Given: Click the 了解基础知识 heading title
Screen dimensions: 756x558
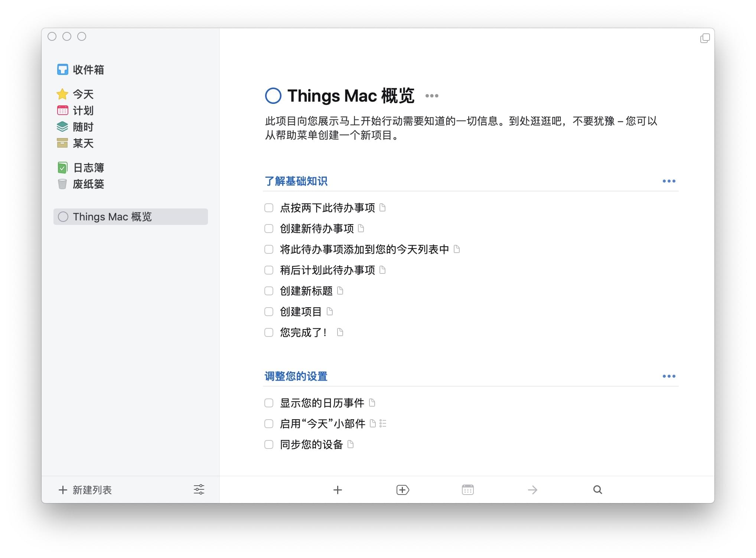Looking at the screenshot, I should tap(296, 181).
